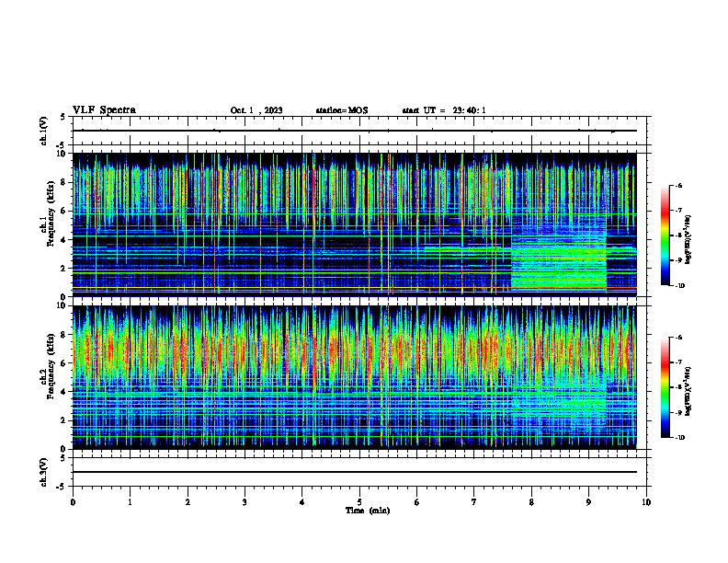Click the time axis tick label '9'
This screenshot has width=728, height=563.
tap(588, 502)
